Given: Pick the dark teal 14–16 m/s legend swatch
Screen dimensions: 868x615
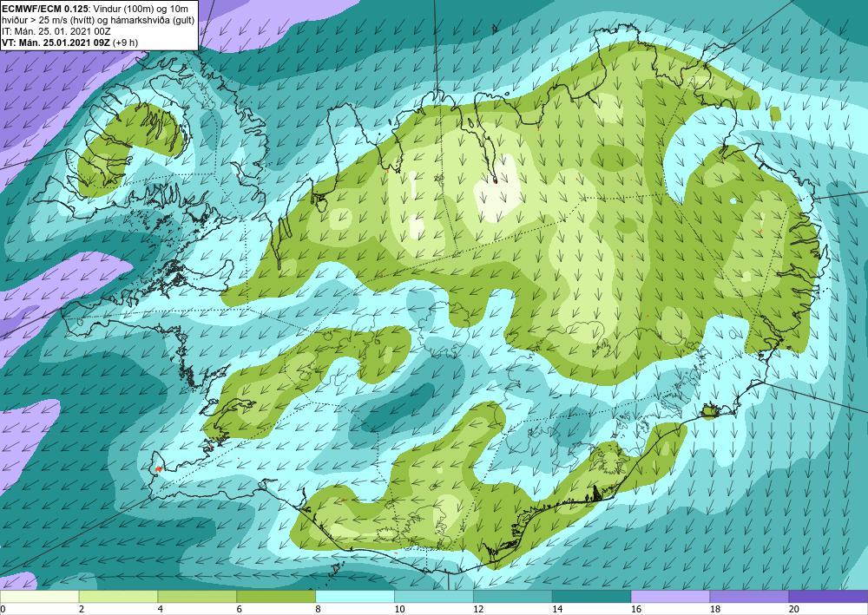Looking at the screenshot, I should tap(591, 596).
